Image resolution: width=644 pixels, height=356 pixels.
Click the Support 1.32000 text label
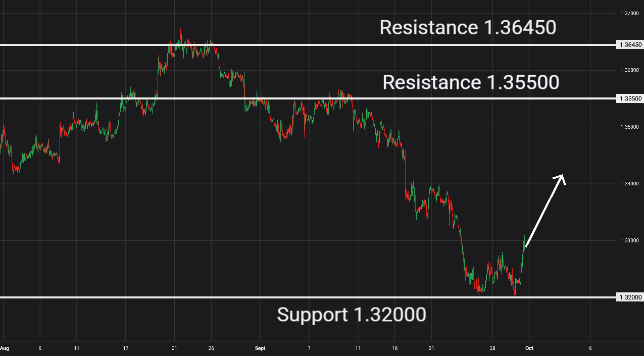click(352, 315)
